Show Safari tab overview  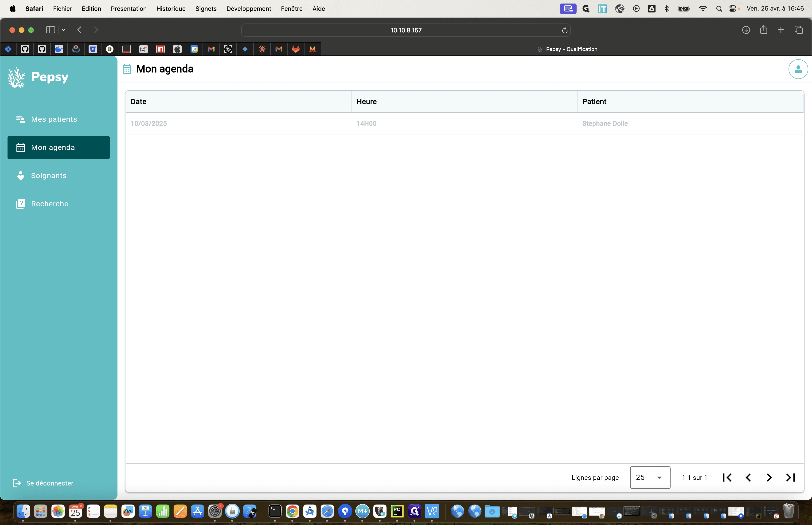[x=798, y=30]
